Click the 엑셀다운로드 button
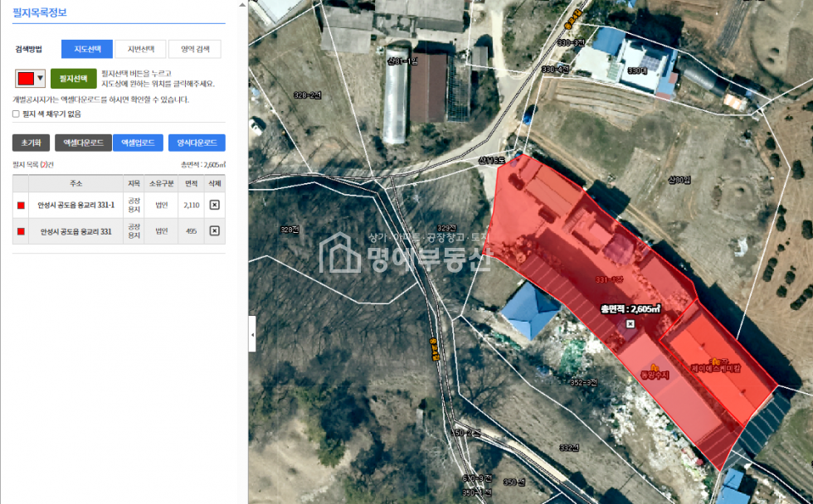Viewport: 813px width, 504px height. (83, 143)
